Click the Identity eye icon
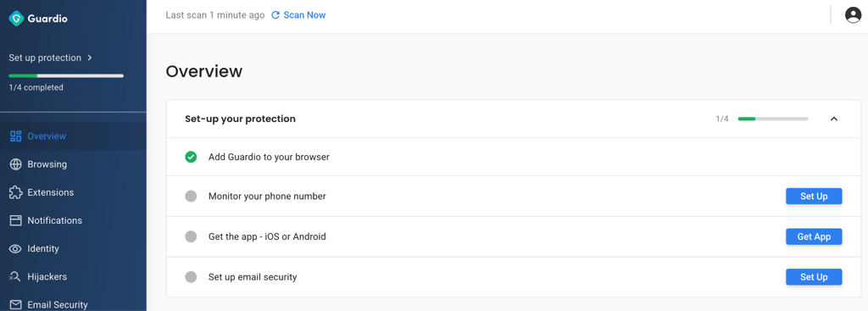Image resolution: width=868 pixels, height=311 pixels. pyautogui.click(x=16, y=248)
